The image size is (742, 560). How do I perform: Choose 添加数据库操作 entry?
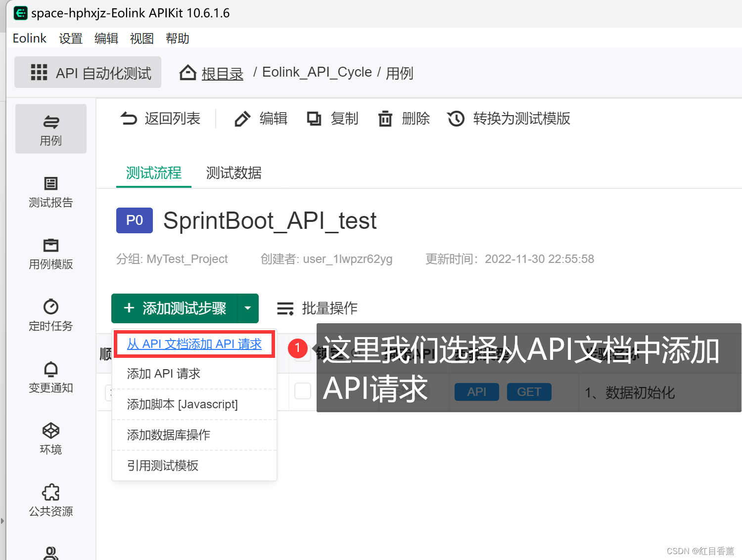194,435
